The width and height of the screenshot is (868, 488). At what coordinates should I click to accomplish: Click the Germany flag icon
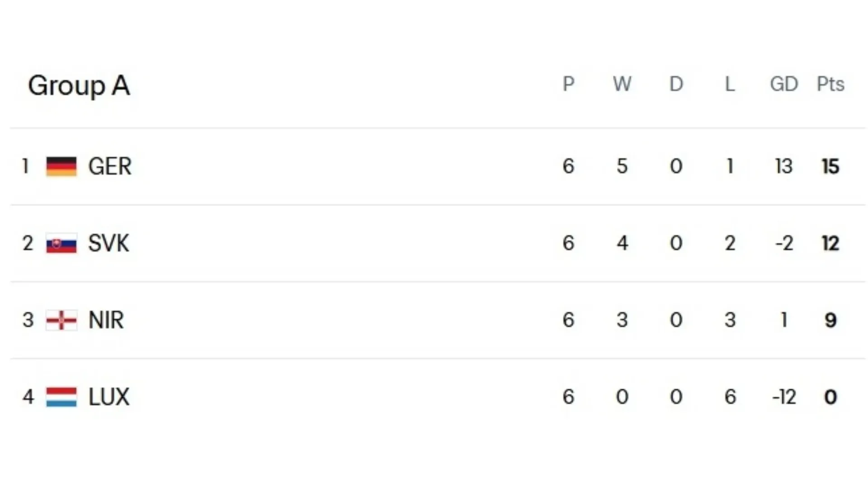coord(61,166)
